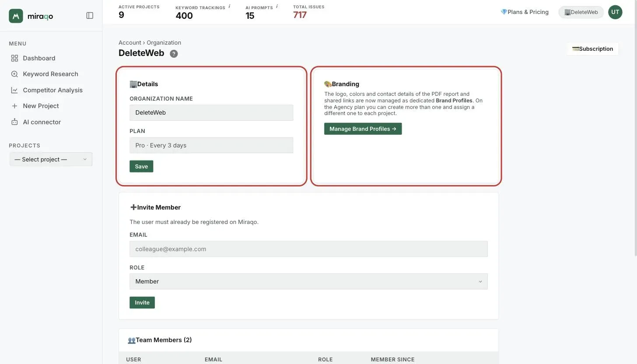Click the miraqo logo icon
This screenshot has width=637, height=364.
point(16,16)
